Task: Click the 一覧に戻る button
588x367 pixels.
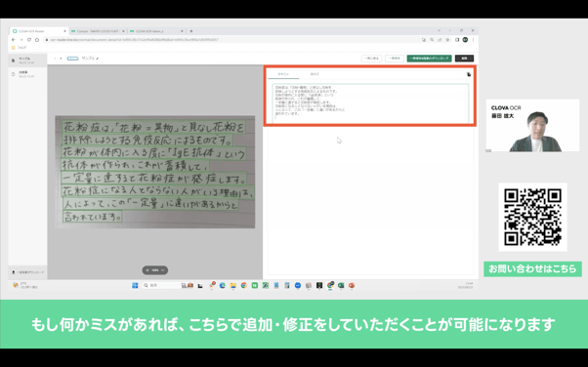Action: click(371, 59)
